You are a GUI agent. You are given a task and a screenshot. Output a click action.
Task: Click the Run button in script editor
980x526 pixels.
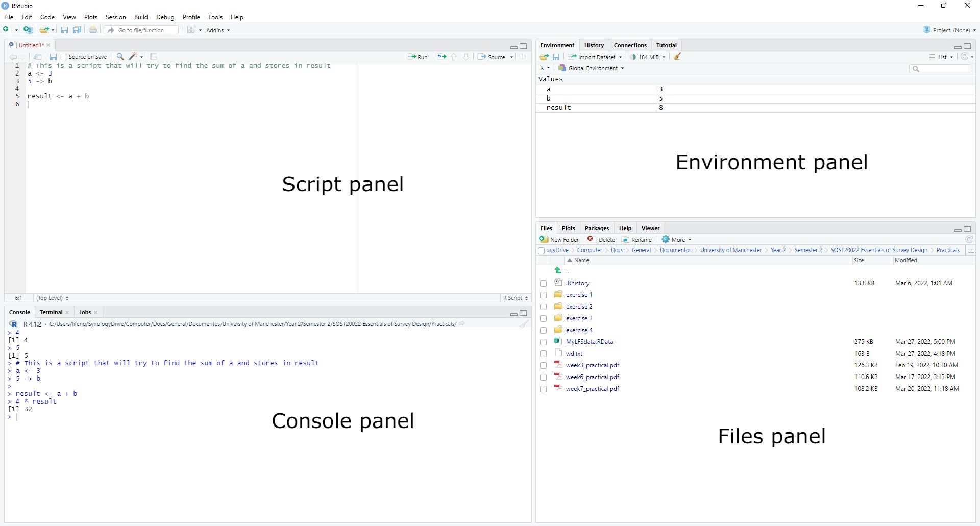(x=418, y=57)
